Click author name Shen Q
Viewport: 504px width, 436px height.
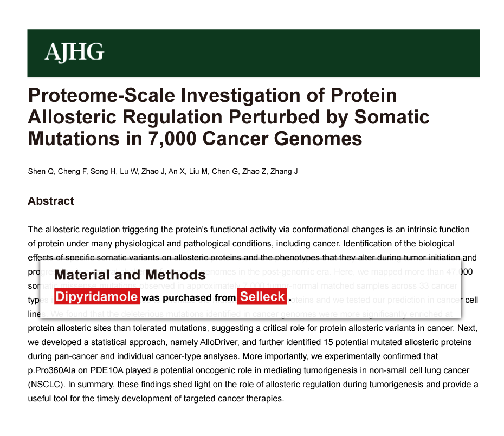41,171
